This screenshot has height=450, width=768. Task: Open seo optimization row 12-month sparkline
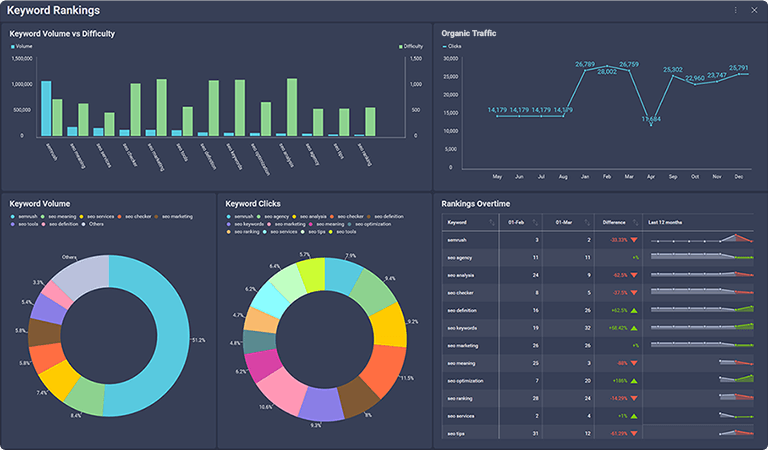[x=736, y=378]
